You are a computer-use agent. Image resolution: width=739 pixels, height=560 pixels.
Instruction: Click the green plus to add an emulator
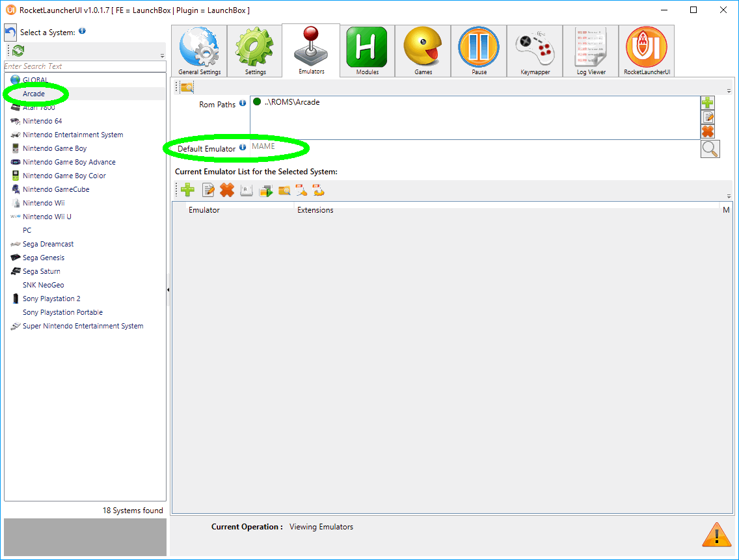pos(187,191)
